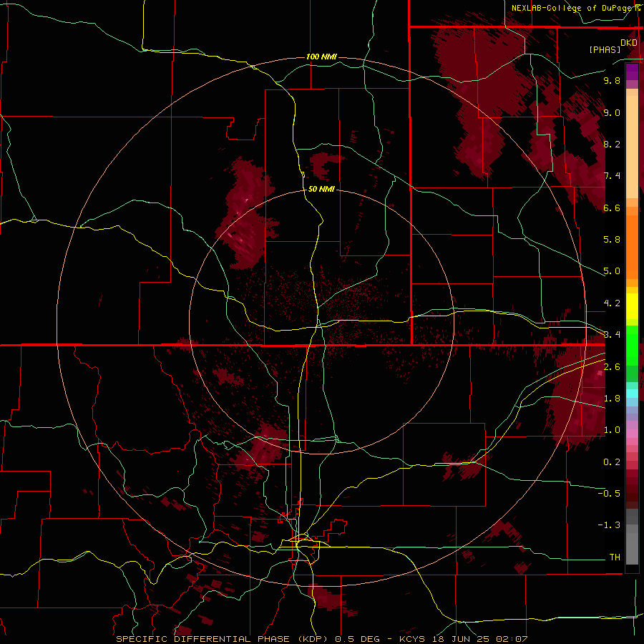Click the 2.6 scale value

(x=612, y=367)
